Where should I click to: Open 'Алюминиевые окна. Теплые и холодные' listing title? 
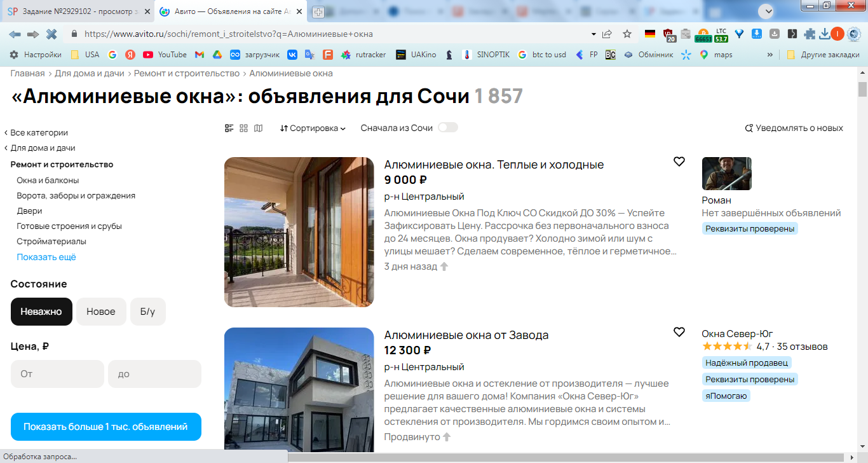click(494, 165)
